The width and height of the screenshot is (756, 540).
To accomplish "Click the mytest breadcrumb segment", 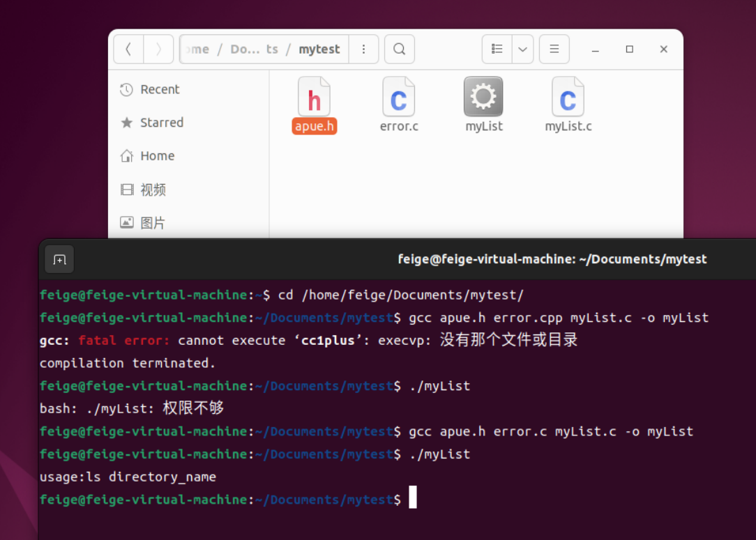I will pyautogui.click(x=319, y=49).
